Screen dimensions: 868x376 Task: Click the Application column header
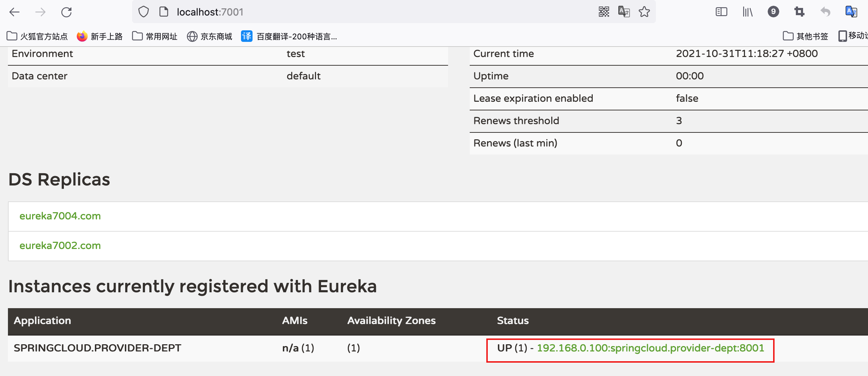click(42, 321)
